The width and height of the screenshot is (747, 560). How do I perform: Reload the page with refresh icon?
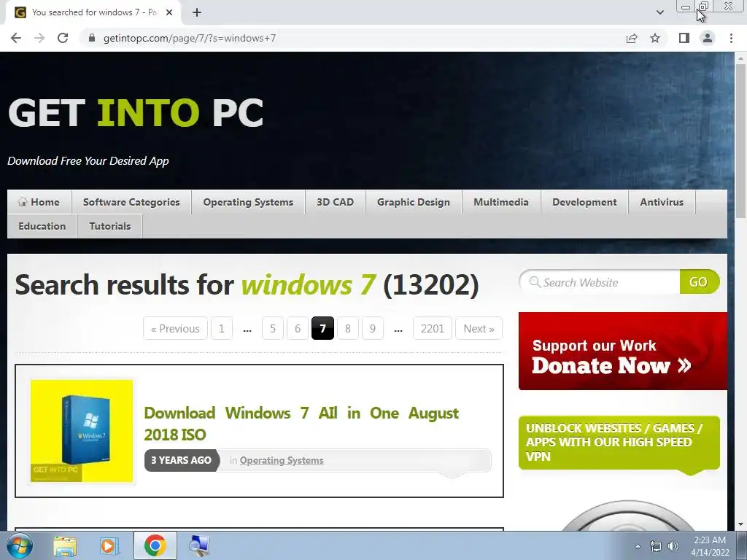(x=63, y=38)
